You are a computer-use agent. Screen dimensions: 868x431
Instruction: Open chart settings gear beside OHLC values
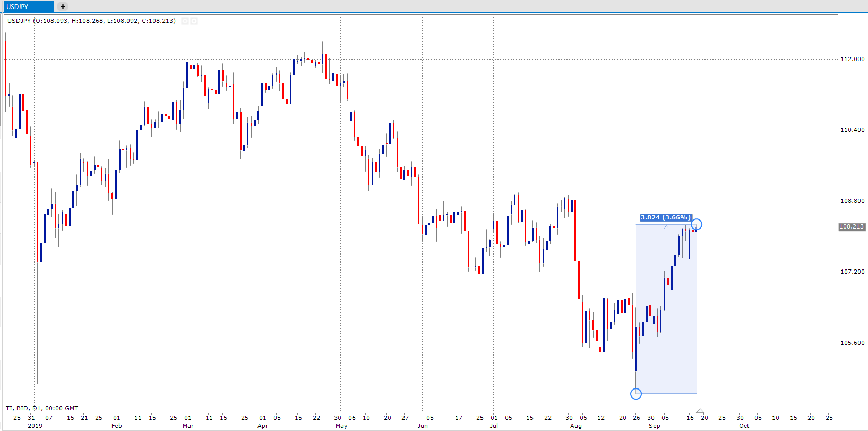194,21
